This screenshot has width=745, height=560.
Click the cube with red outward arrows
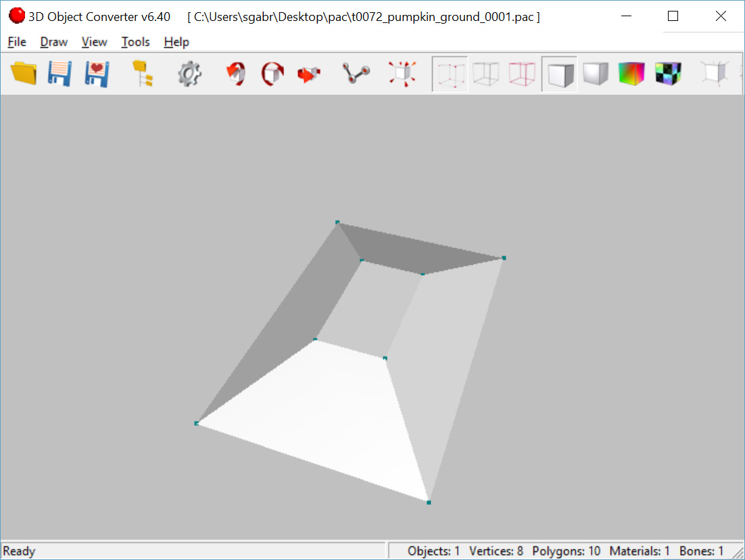(402, 73)
